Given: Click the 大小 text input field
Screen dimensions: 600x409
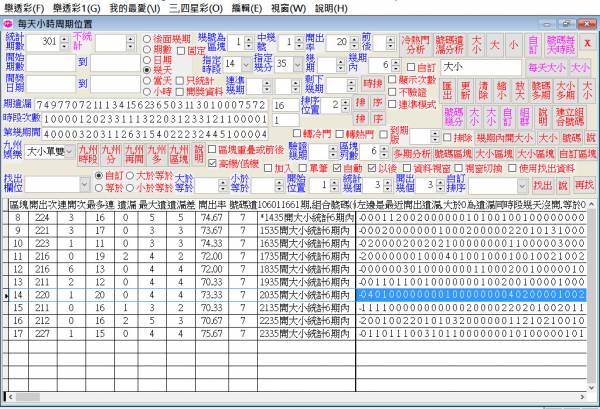Looking at the screenshot, I should click(x=480, y=66).
